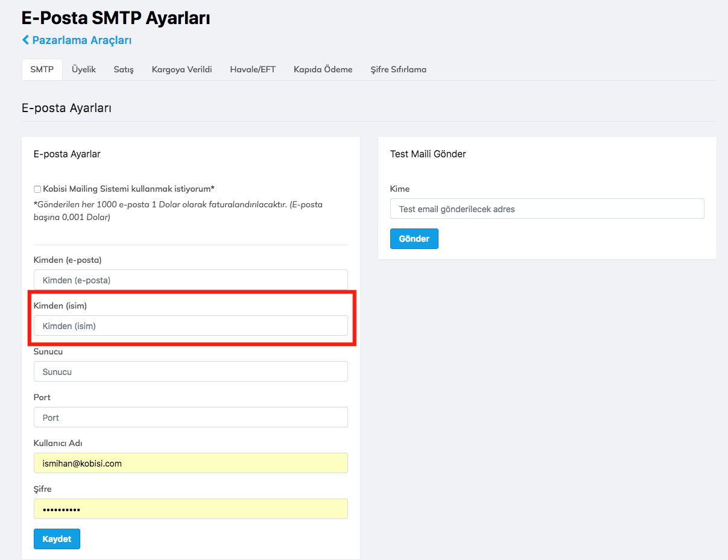Click the back chevron icon near Pazarlama Araçları
The height and width of the screenshot is (560, 728).
tap(25, 40)
